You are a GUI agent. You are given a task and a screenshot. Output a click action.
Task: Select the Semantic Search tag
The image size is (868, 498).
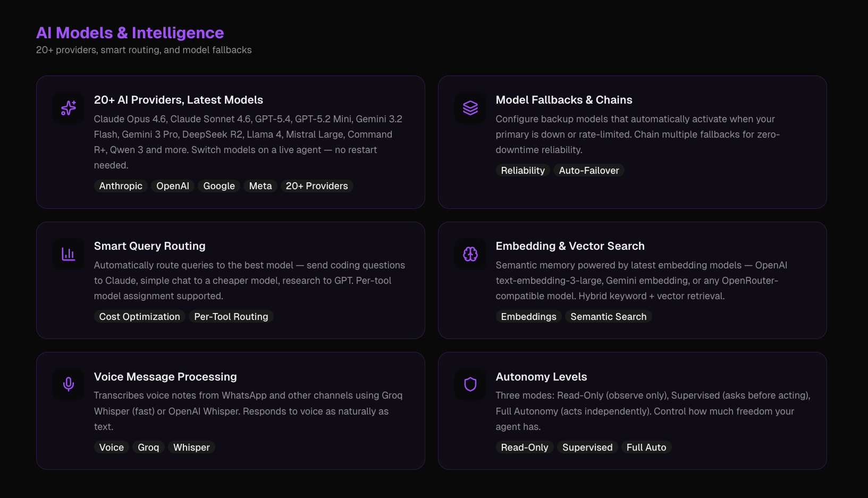tap(609, 317)
